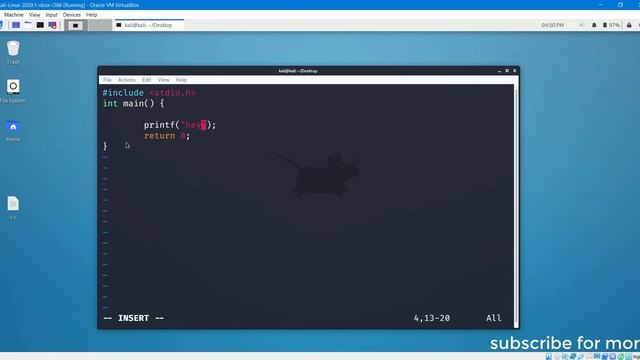This screenshot has height=360, width=640.
Task: Click the -- INSERT -- mode indicator
Action: (x=133, y=318)
